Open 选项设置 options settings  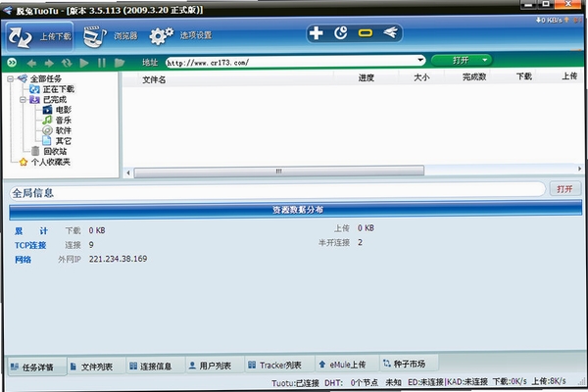point(180,35)
